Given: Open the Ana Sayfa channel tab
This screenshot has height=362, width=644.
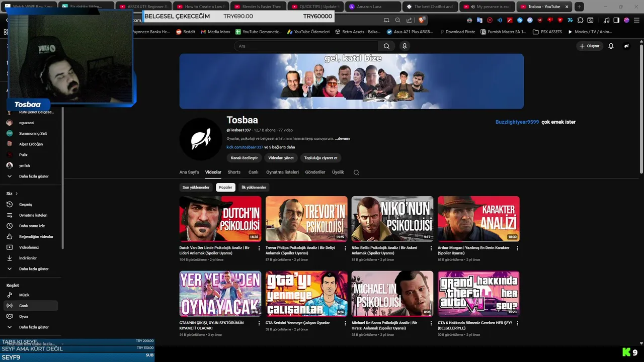Looking at the screenshot, I should click(189, 172).
